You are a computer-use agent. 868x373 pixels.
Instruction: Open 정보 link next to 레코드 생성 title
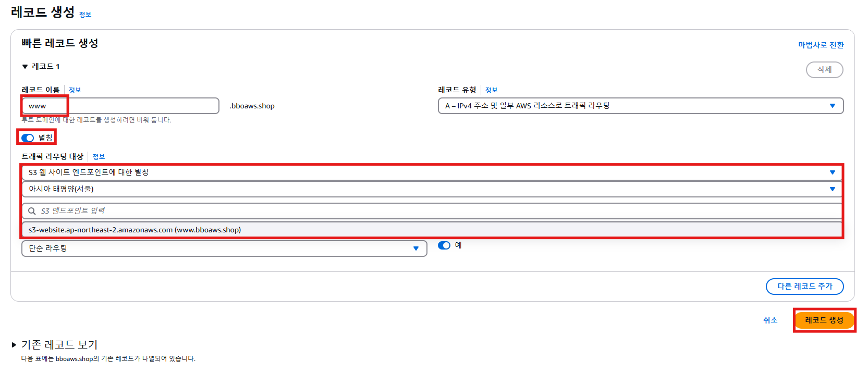point(85,15)
